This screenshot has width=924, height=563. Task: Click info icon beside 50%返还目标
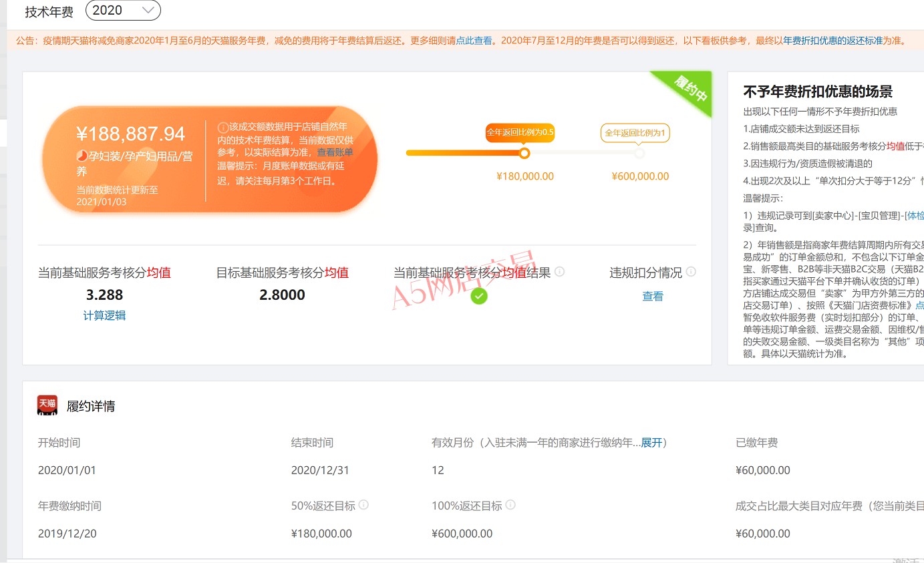[364, 505]
